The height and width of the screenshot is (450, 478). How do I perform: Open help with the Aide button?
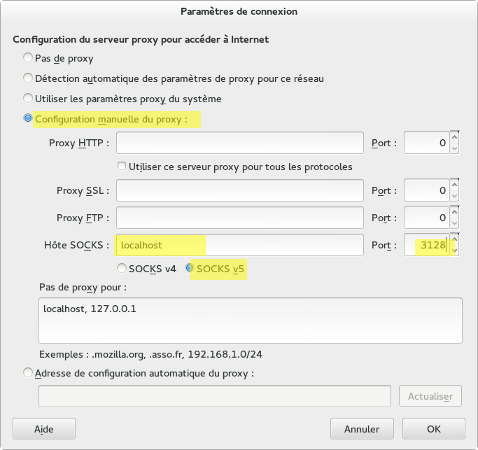coord(44,429)
